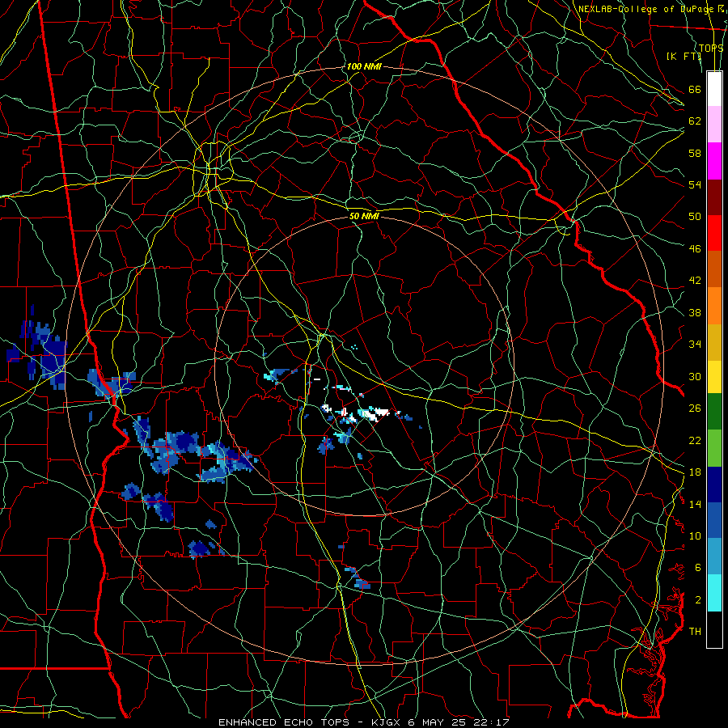Pick the bright orange legend band
728x728 pixels.
[x=714, y=306]
